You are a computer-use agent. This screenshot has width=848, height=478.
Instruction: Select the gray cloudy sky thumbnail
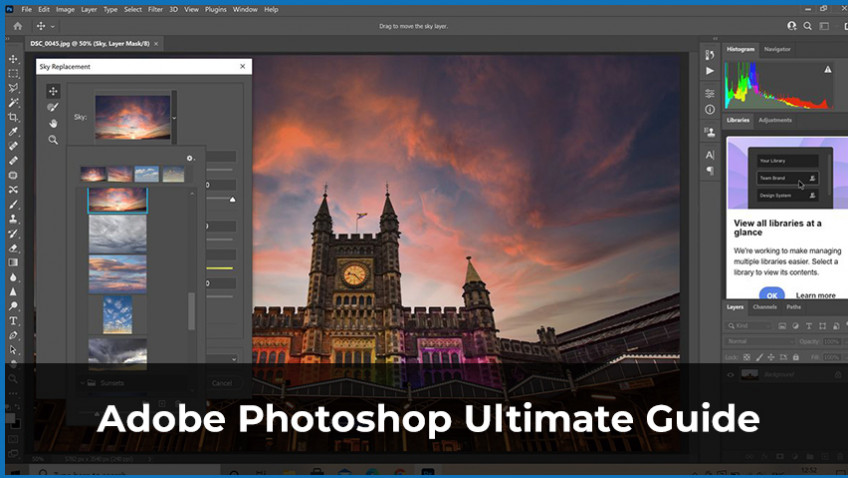[x=117, y=235]
